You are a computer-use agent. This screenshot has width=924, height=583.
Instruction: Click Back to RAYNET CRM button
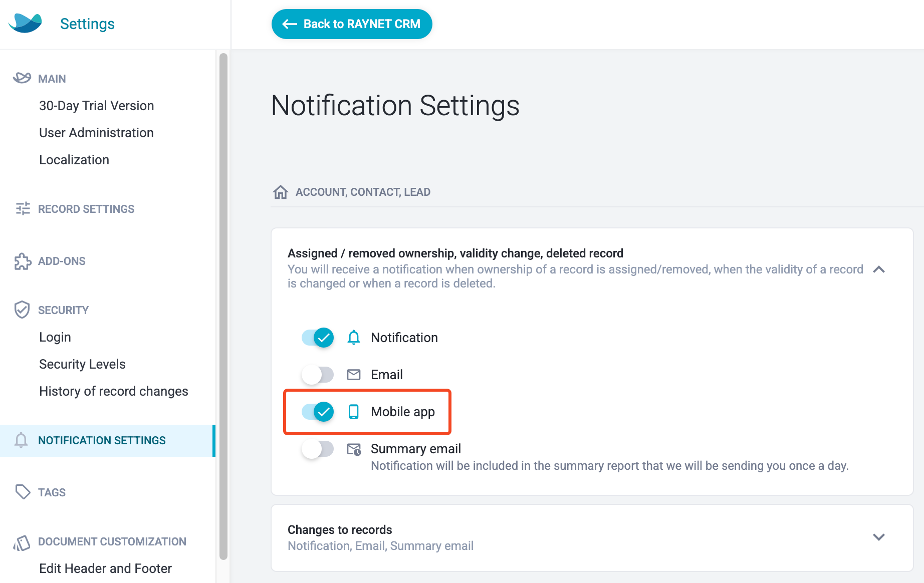click(352, 24)
